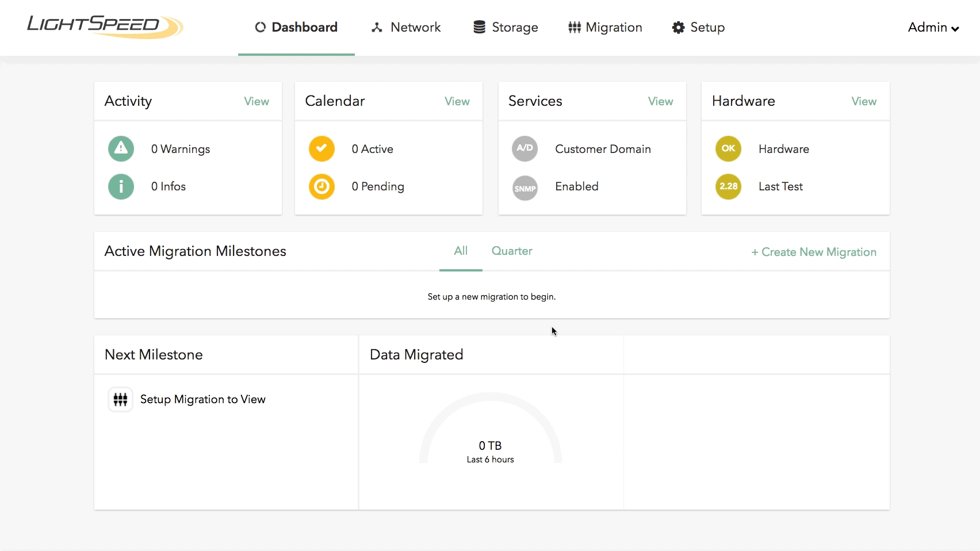
Task: Click the grey SNMP badge icon
Action: [525, 188]
